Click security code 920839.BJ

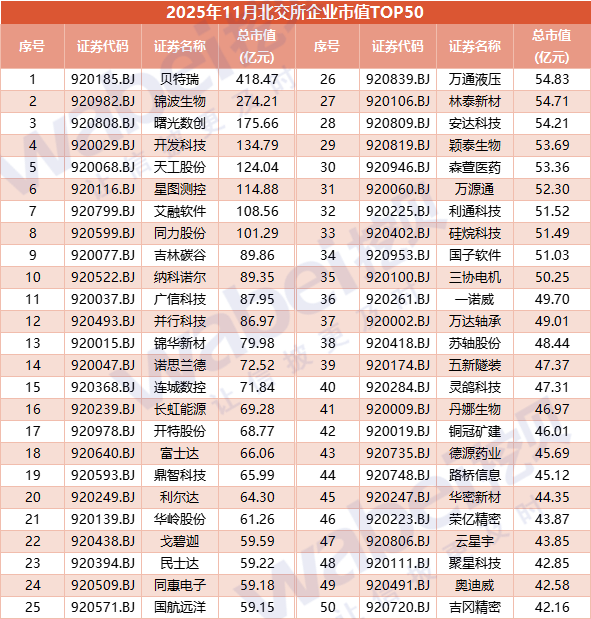click(x=398, y=79)
